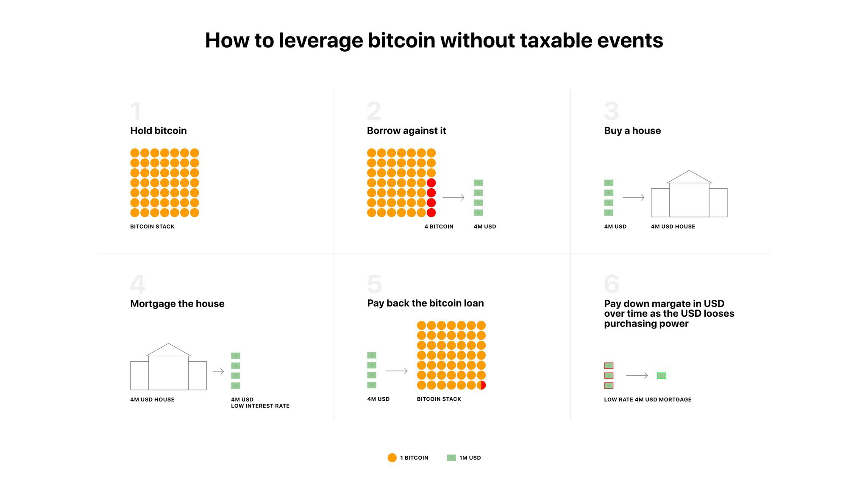This screenshot has height=488, width=868.
Task: Click the Pay back the bitcoin loan heading
Action: pyautogui.click(x=425, y=303)
